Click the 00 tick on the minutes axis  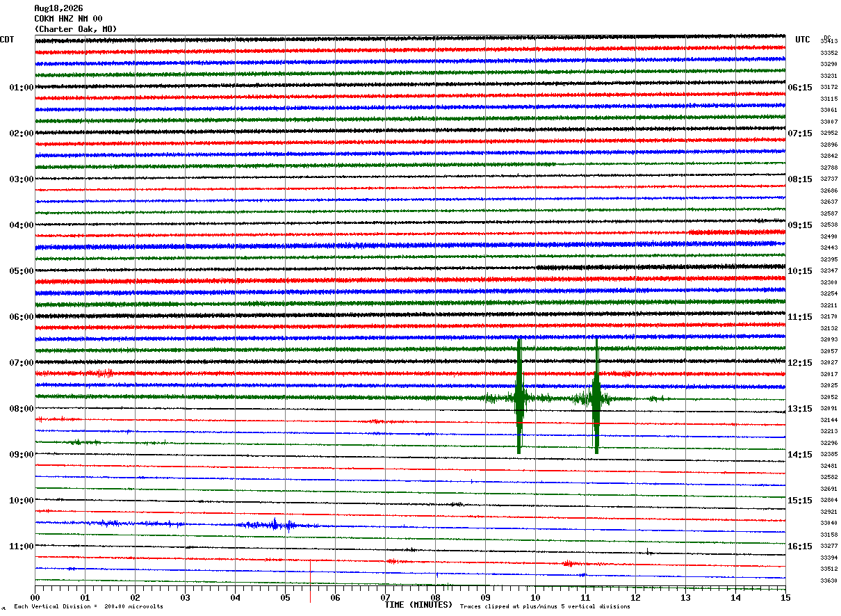pyautogui.click(x=35, y=597)
